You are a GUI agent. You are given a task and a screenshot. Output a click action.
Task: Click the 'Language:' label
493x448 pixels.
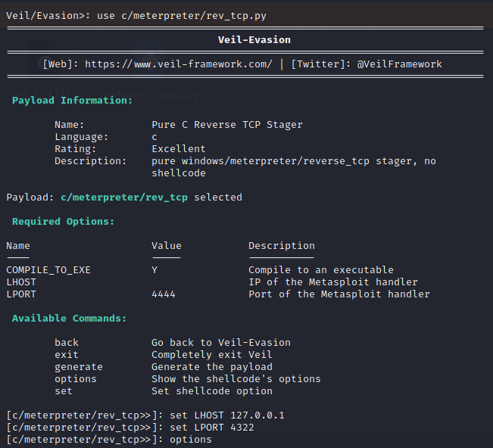click(82, 137)
